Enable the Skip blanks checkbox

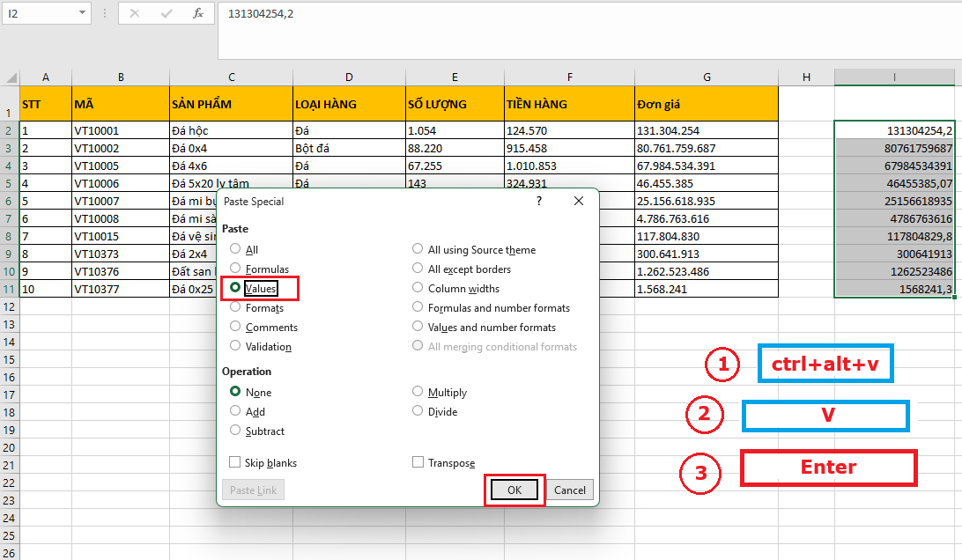tap(234, 462)
